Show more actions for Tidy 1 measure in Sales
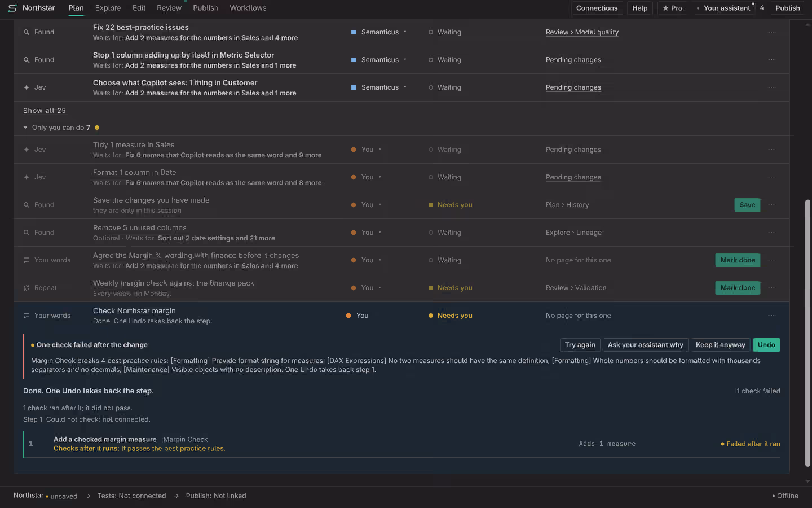 [x=771, y=150]
